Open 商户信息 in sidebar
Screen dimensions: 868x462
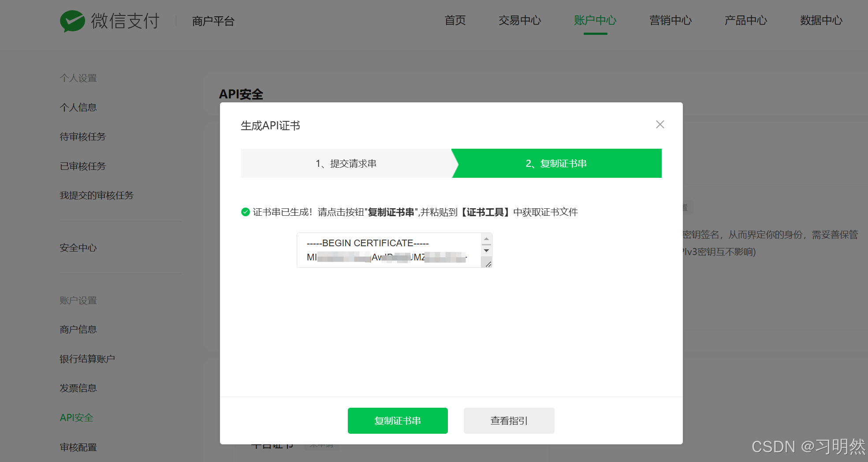coord(78,329)
